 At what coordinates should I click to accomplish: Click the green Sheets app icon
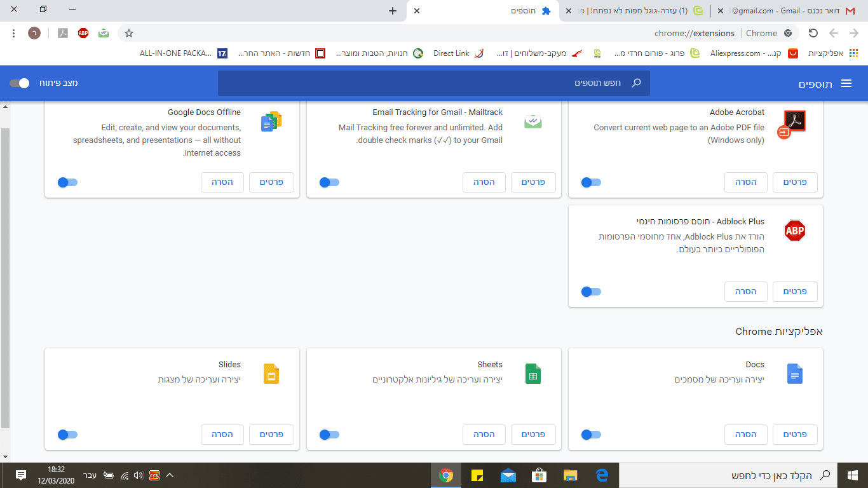tap(533, 374)
